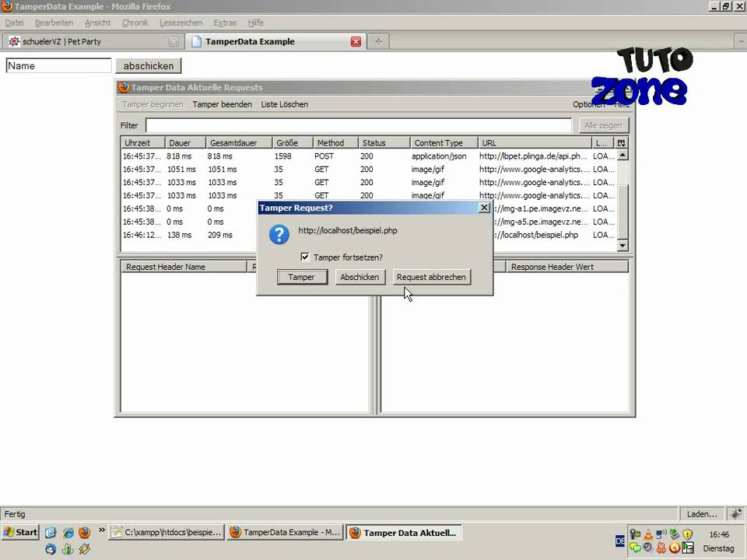The image size is (747, 560).
Task: Switch to C:\xampp\htdocs\beispie... taskbar window
Action: 167,532
